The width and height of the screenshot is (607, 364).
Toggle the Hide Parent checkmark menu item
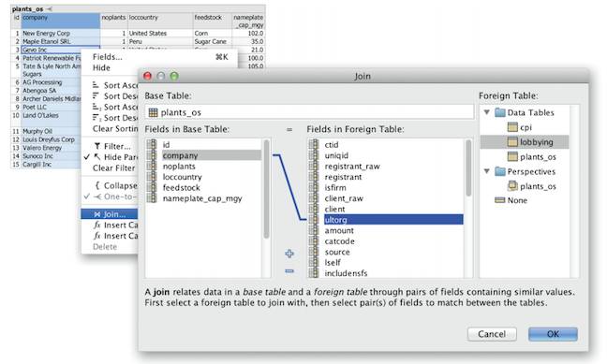click(x=87, y=157)
